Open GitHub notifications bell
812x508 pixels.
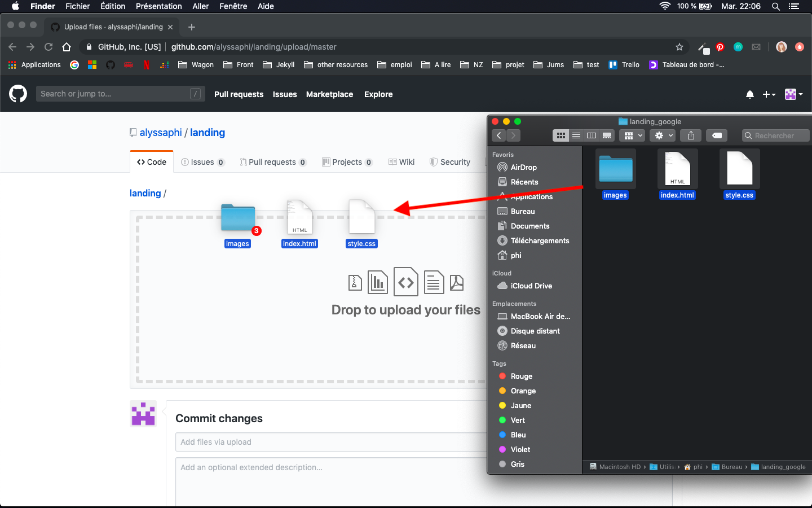pyautogui.click(x=749, y=94)
